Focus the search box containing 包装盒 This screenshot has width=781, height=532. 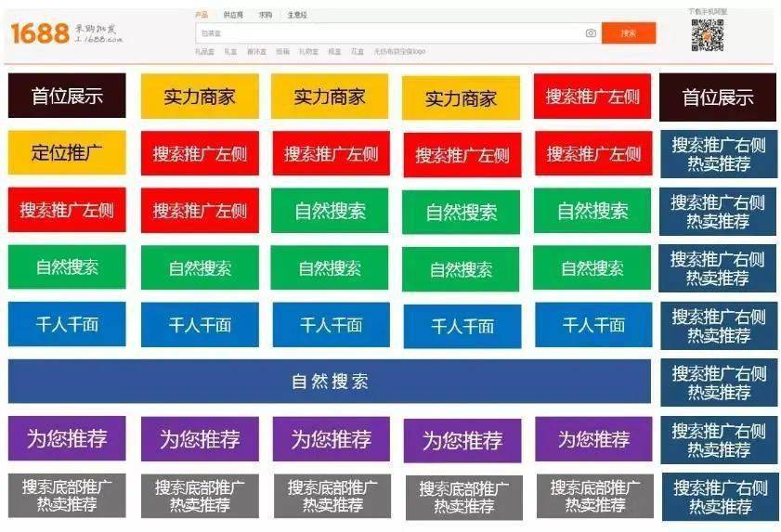pyautogui.click(x=398, y=33)
